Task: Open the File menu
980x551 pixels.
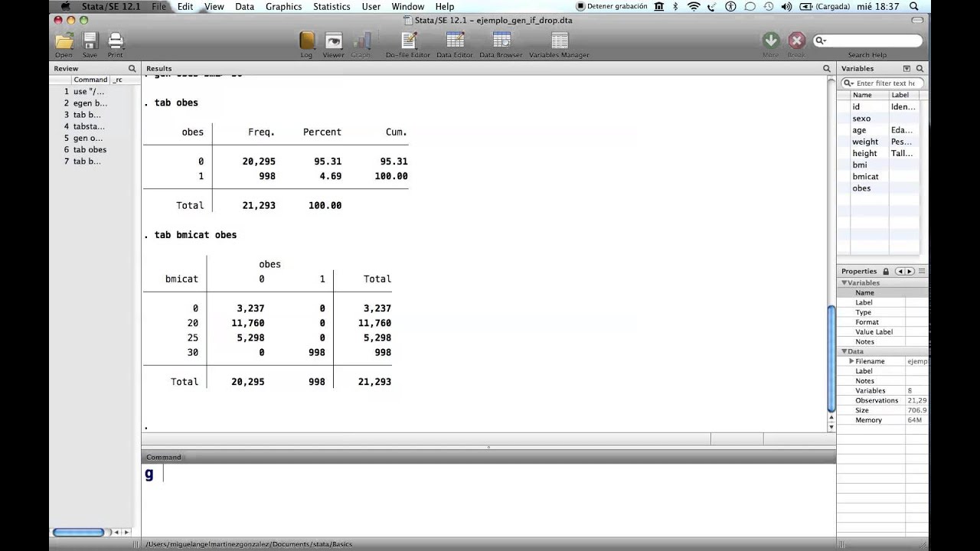Action: click(158, 6)
